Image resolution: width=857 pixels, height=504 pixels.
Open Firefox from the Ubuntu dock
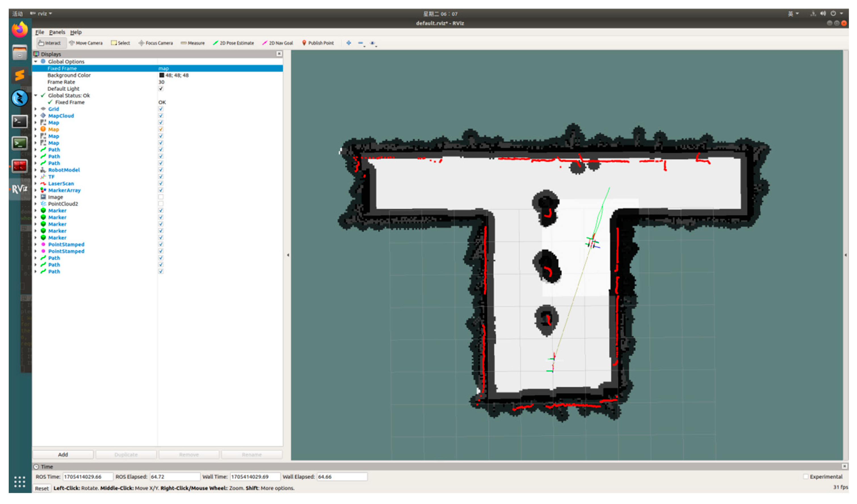[19, 30]
